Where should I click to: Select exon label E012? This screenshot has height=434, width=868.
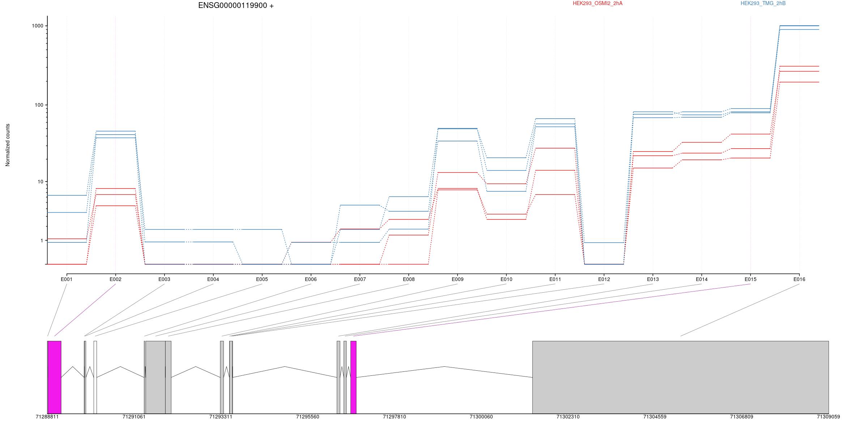pos(604,279)
